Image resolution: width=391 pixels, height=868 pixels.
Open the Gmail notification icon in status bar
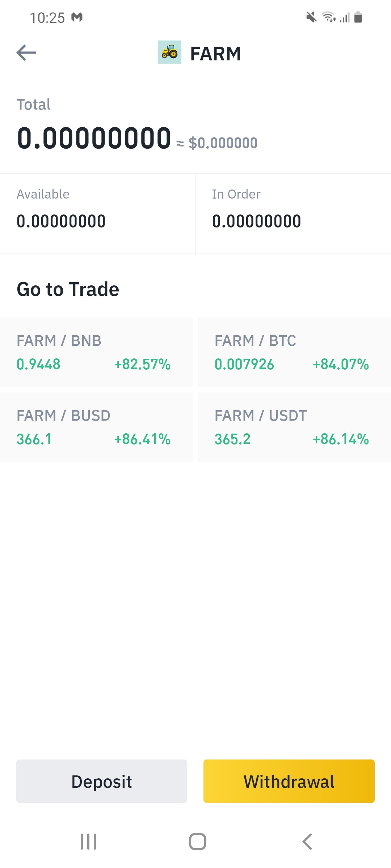tap(77, 17)
